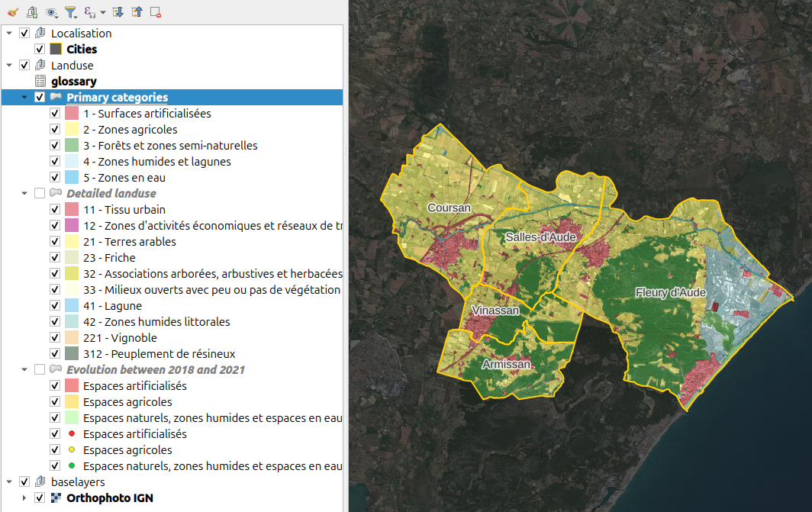The image size is (812, 512).
Task: Click the 12 - Zones d'activités magenta swatch
Action: tap(72, 225)
